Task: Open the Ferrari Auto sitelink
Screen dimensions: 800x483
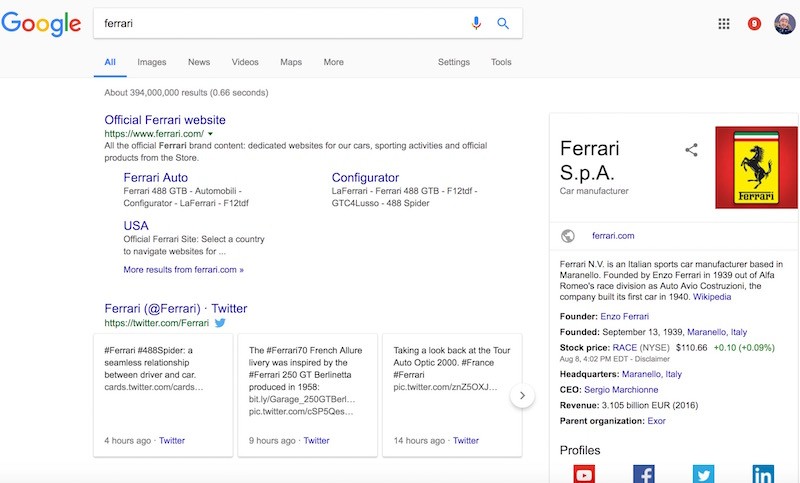Action: point(156,177)
